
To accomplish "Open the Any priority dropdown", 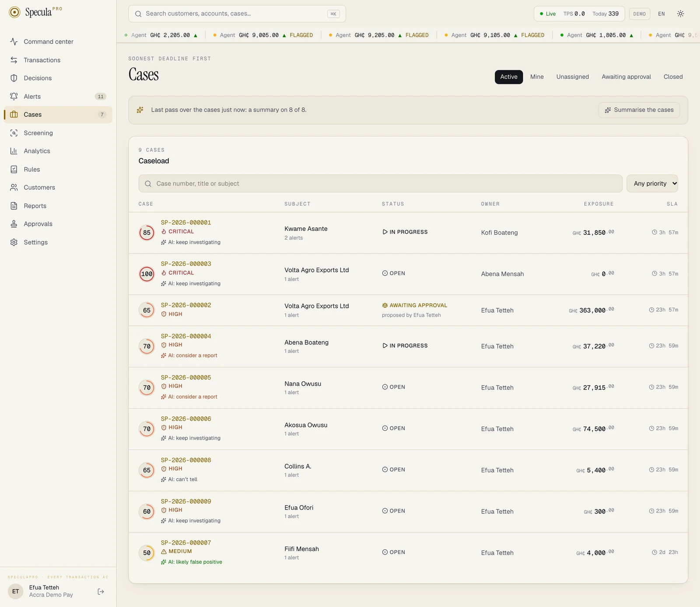I will pyautogui.click(x=652, y=184).
